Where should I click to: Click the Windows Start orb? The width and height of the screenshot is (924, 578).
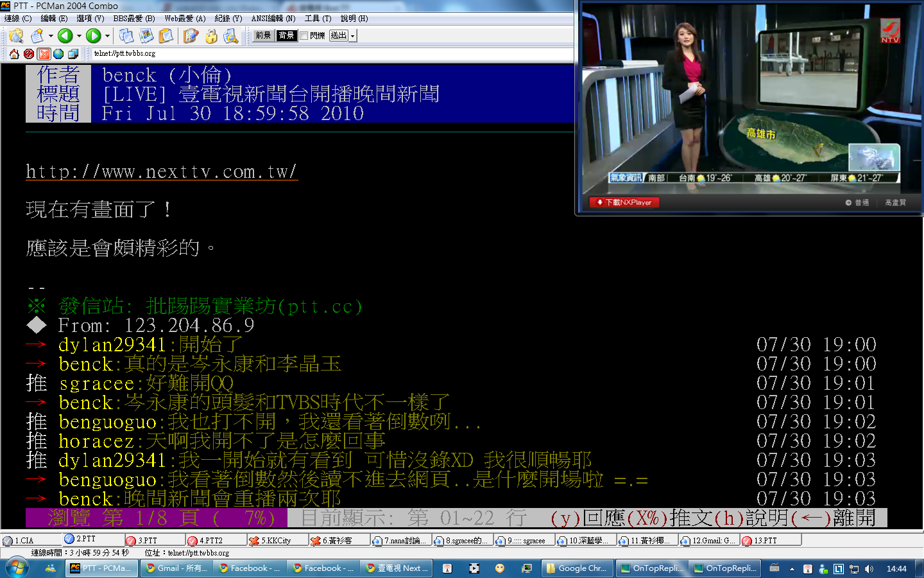point(17,568)
